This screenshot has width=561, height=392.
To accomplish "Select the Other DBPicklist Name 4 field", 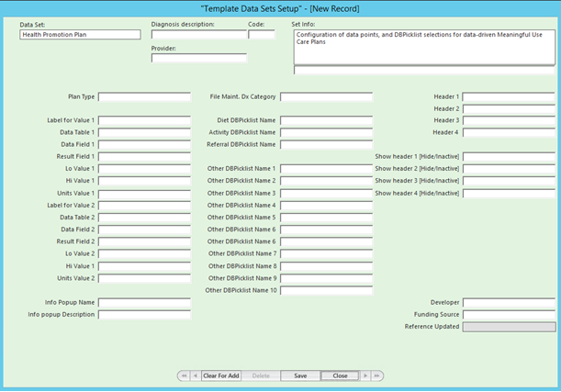I will (326, 206).
